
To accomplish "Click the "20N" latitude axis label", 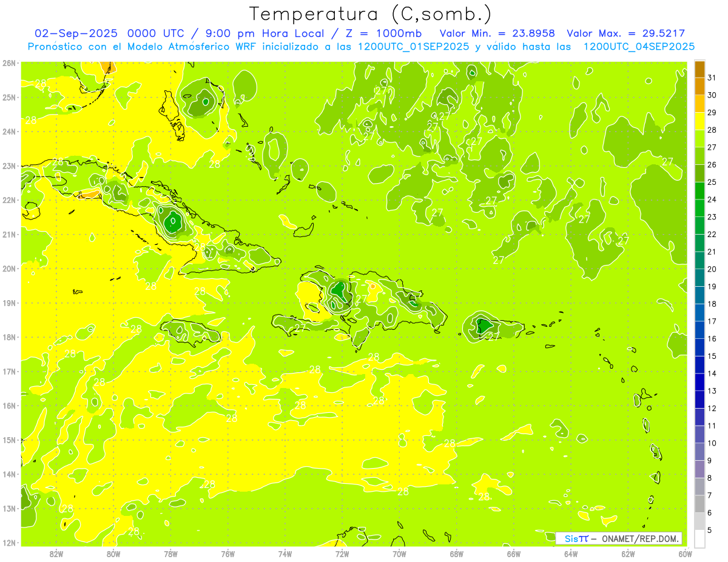I will point(9,269).
